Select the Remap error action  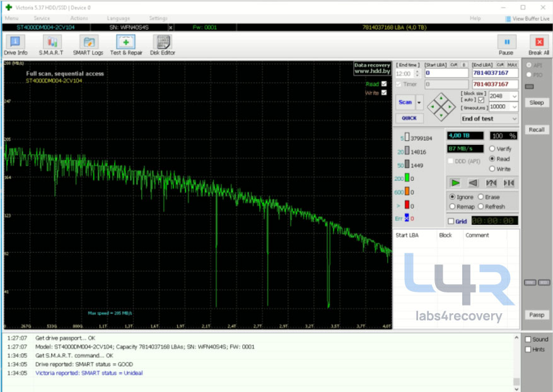coord(452,207)
